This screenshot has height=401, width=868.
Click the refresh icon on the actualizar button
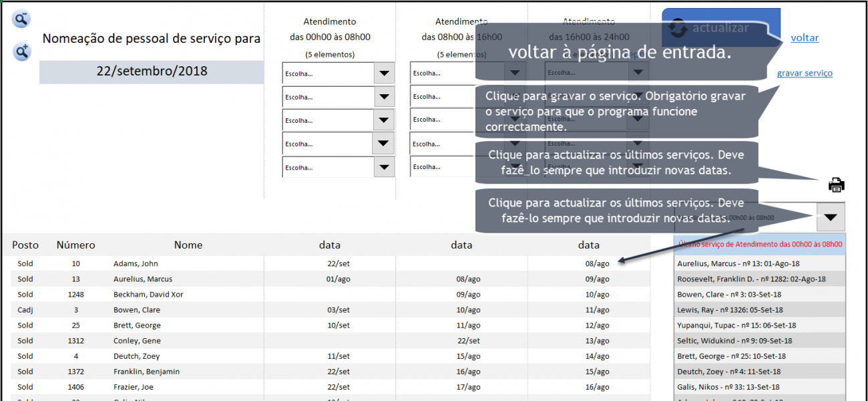(x=678, y=29)
